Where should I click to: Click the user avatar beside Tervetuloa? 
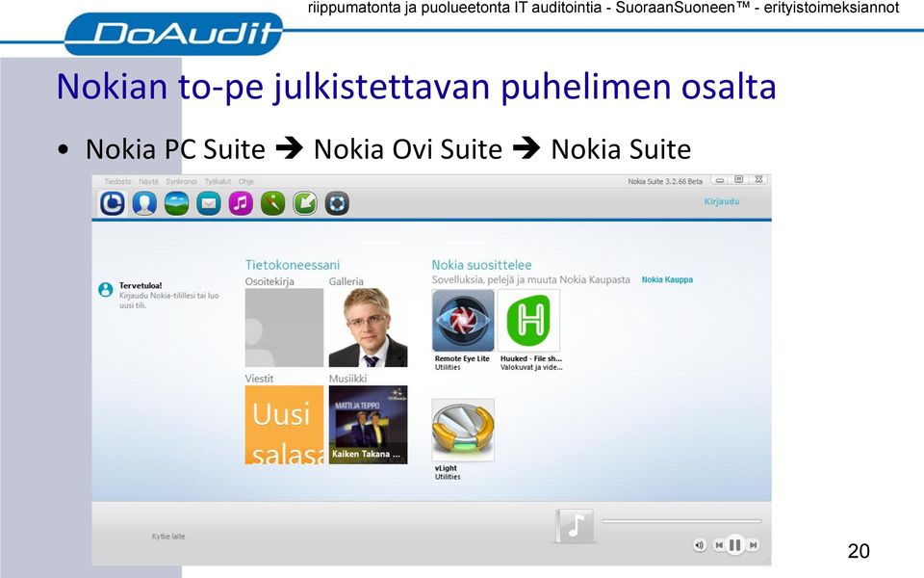(106, 290)
